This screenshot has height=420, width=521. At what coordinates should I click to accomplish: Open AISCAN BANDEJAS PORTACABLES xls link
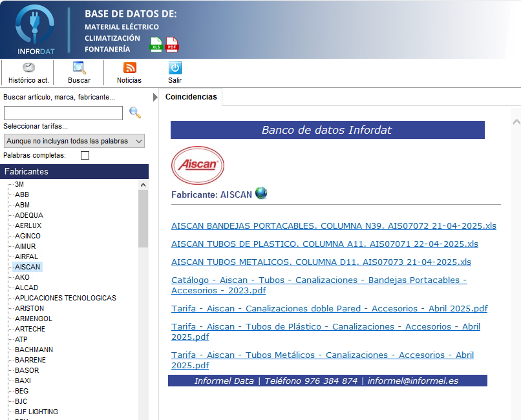(334, 226)
